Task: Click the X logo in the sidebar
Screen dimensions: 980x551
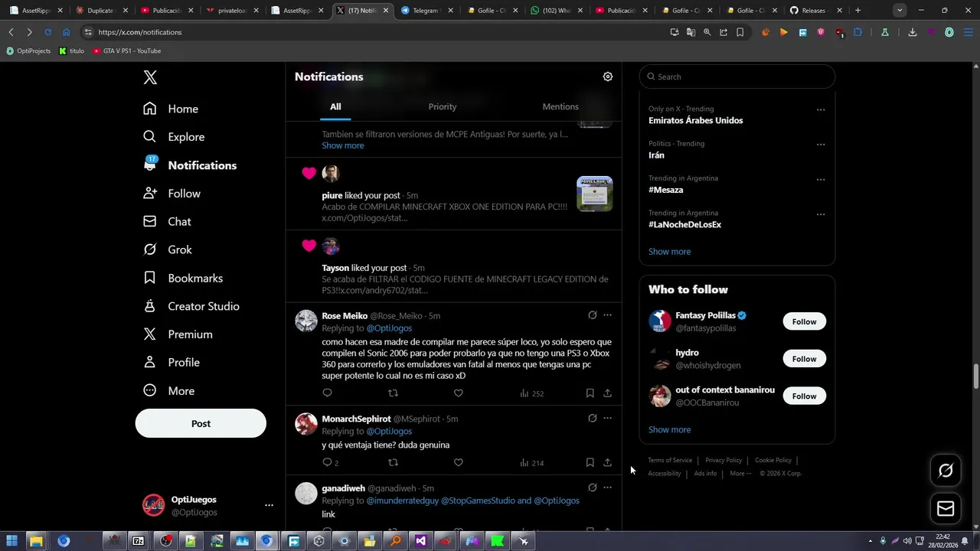Action: pos(150,77)
